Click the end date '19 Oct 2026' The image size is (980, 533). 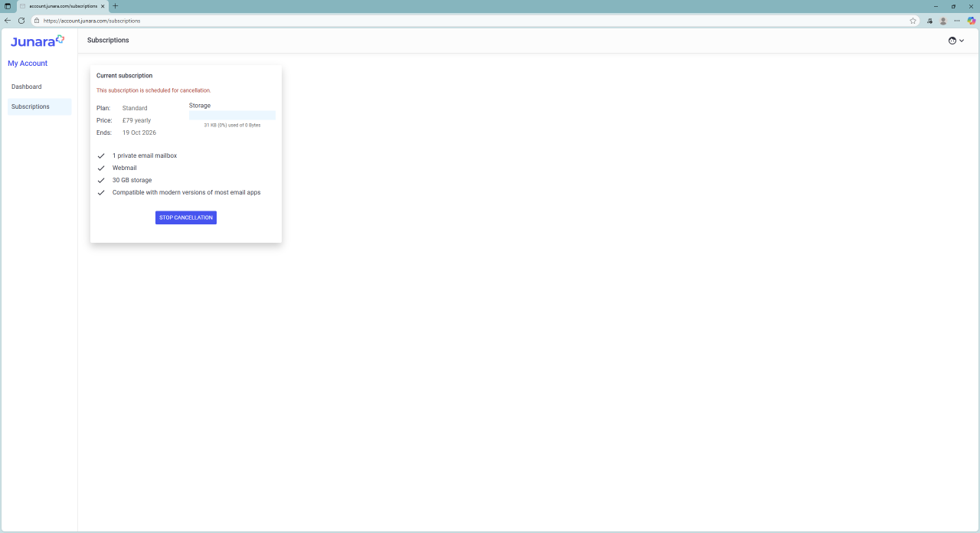[139, 132]
